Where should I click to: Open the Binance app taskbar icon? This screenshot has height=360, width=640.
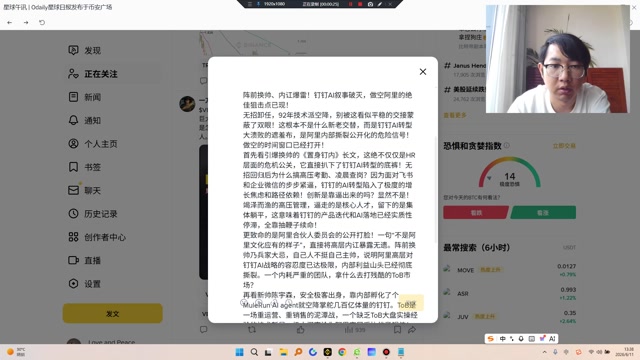pos(328,352)
